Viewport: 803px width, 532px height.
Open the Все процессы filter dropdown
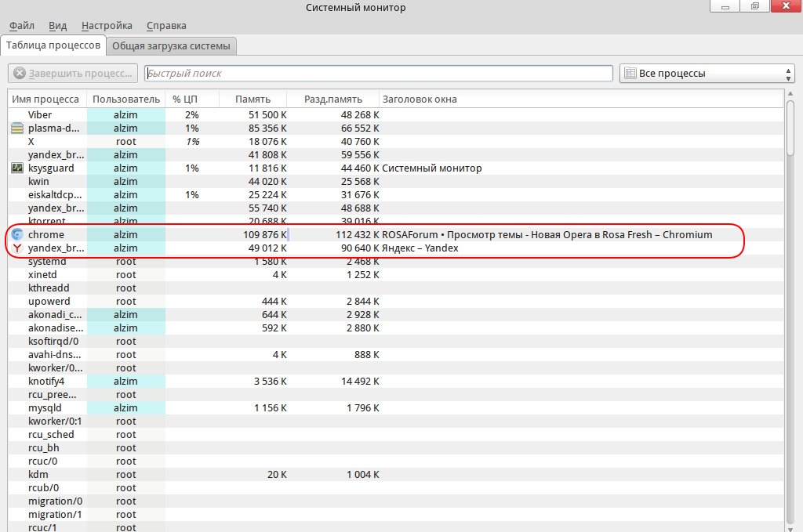pyautogui.click(x=707, y=74)
